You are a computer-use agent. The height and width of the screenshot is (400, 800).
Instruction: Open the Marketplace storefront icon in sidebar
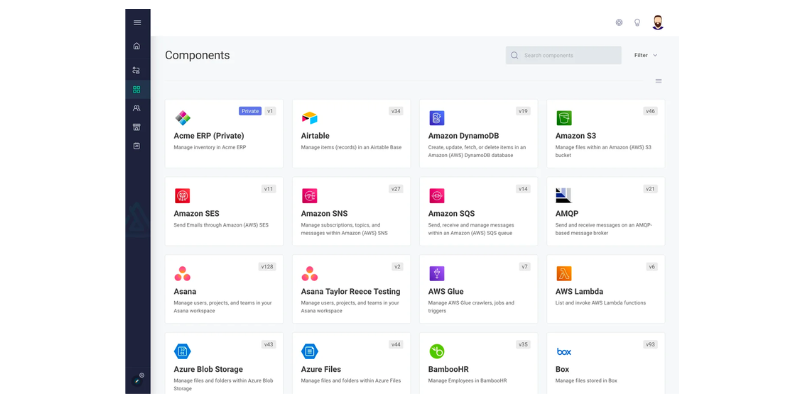tap(137, 127)
